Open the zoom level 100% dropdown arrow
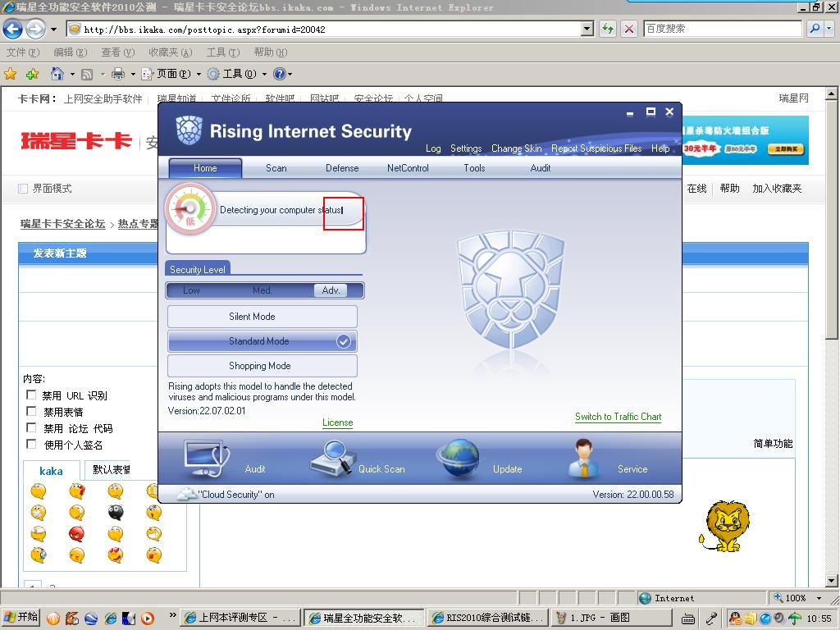The height and width of the screenshot is (630, 840). click(819, 598)
